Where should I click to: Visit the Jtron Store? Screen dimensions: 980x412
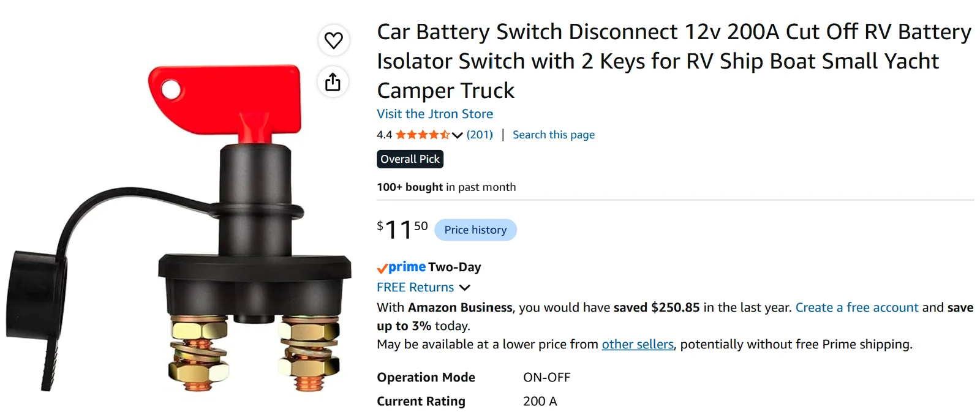pos(435,114)
